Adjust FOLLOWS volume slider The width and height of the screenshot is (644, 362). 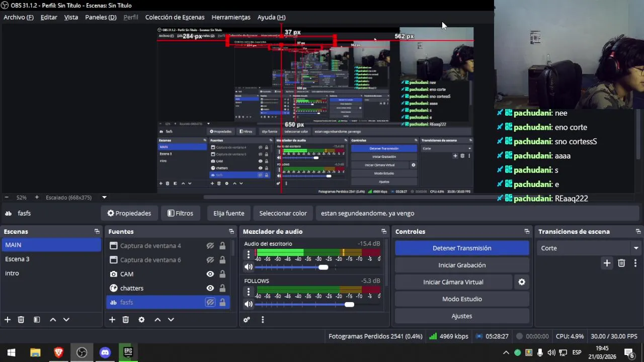349,305
